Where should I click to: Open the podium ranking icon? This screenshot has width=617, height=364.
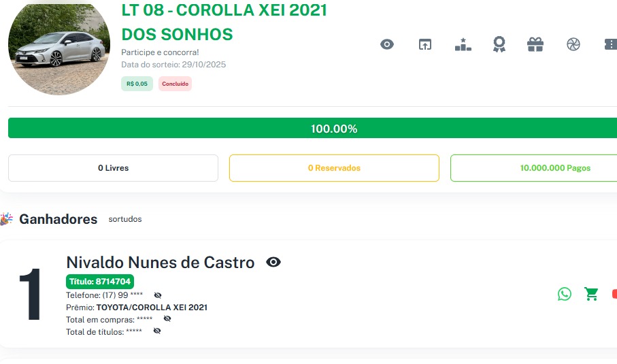click(x=463, y=45)
